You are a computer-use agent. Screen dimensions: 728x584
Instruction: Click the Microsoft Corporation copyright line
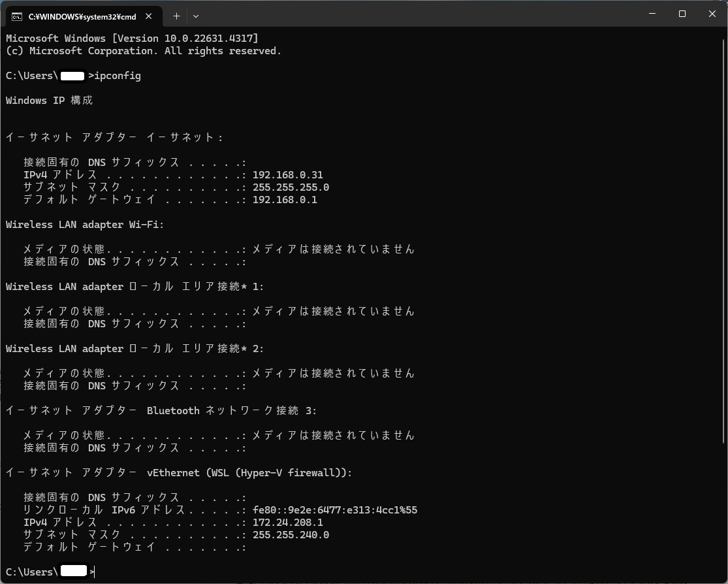[x=144, y=51]
